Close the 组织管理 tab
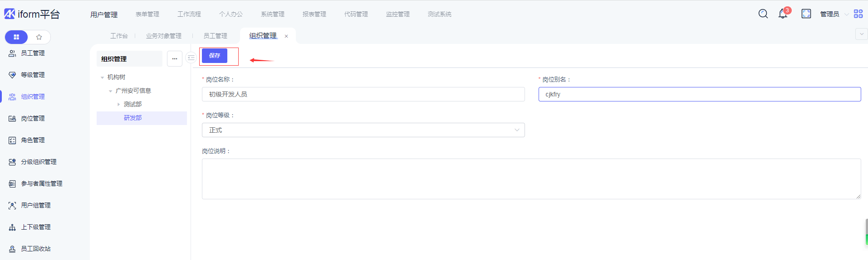This screenshot has width=868, height=260. coord(286,36)
